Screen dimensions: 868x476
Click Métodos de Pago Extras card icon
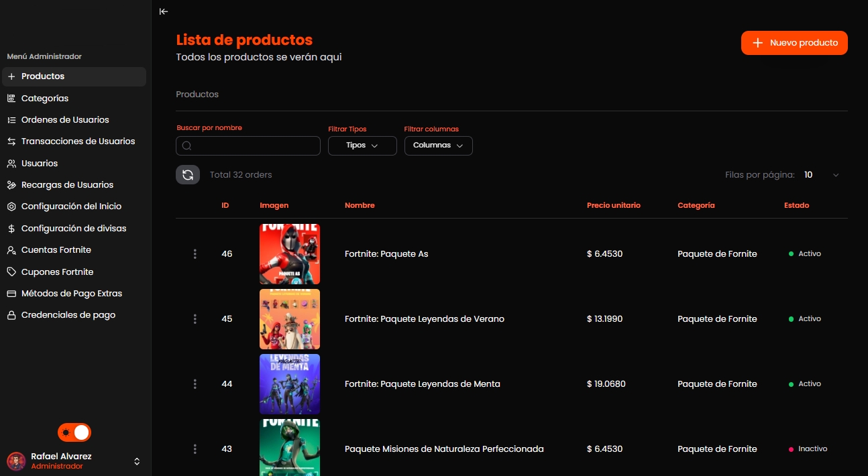coord(11,294)
